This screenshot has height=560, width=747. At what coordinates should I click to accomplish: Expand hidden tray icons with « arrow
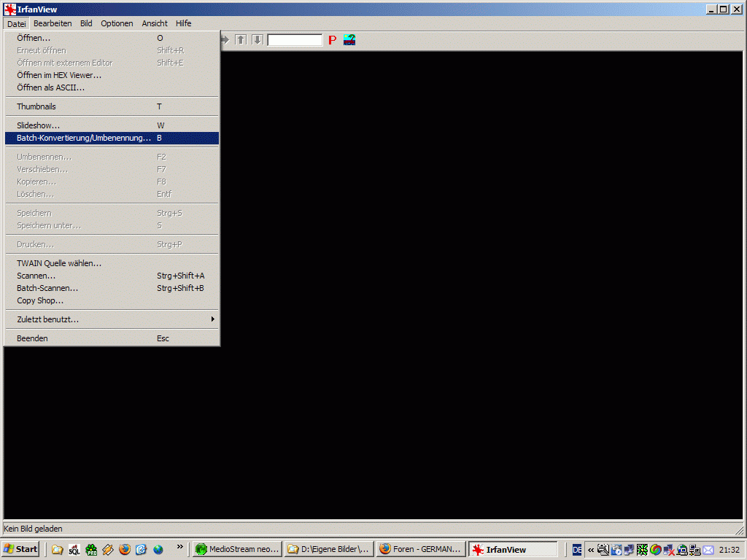[591, 550]
